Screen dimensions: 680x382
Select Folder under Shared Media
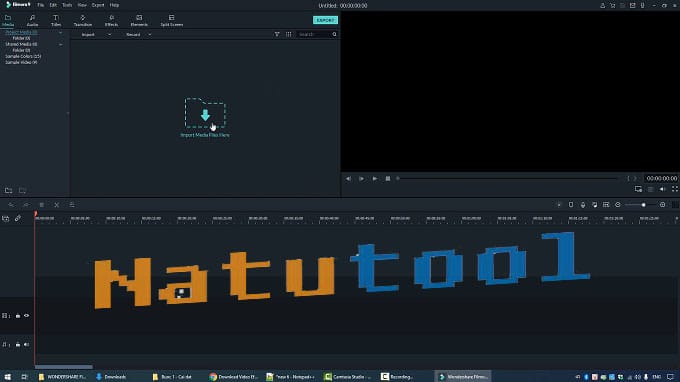point(21,50)
